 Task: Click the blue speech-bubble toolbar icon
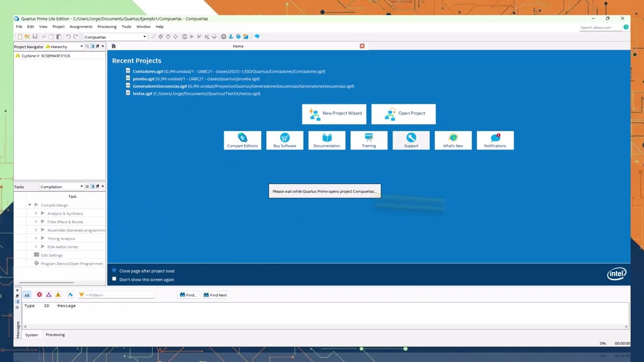(x=257, y=36)
